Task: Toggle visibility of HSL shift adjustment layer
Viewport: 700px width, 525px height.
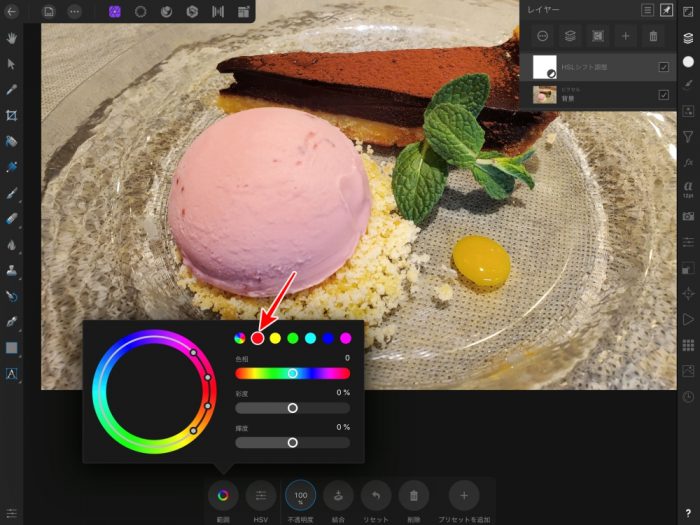Action: tap(664, 67)
